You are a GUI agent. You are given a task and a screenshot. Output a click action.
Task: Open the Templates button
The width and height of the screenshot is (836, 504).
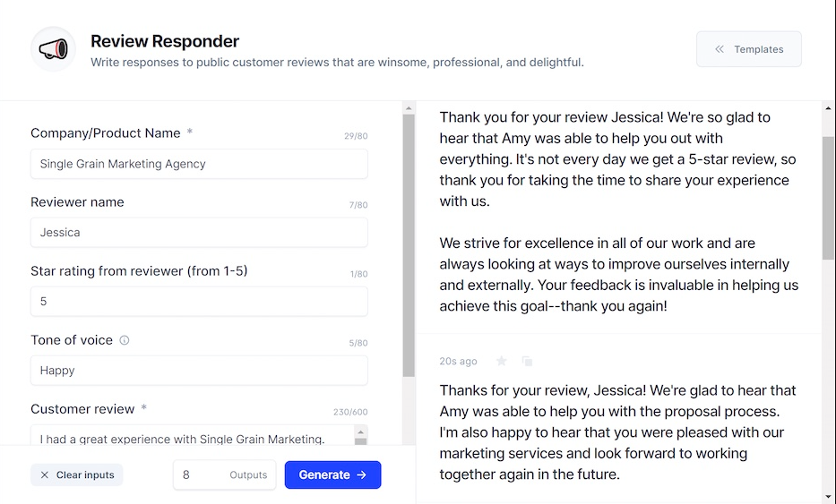748,49
